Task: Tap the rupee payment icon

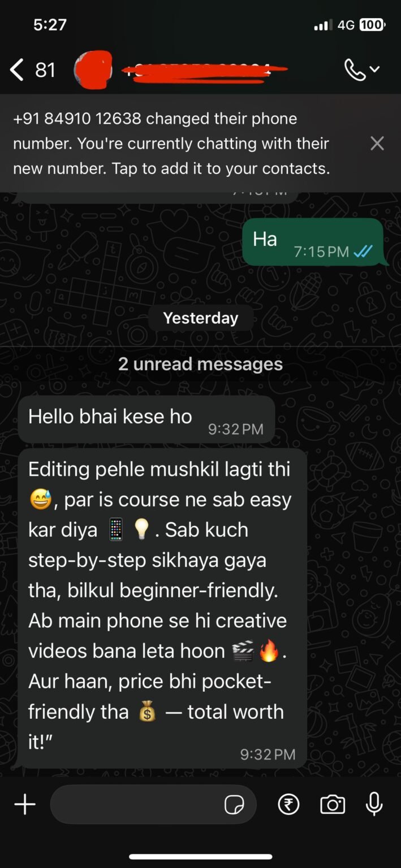Action: (x=288, y=804)
